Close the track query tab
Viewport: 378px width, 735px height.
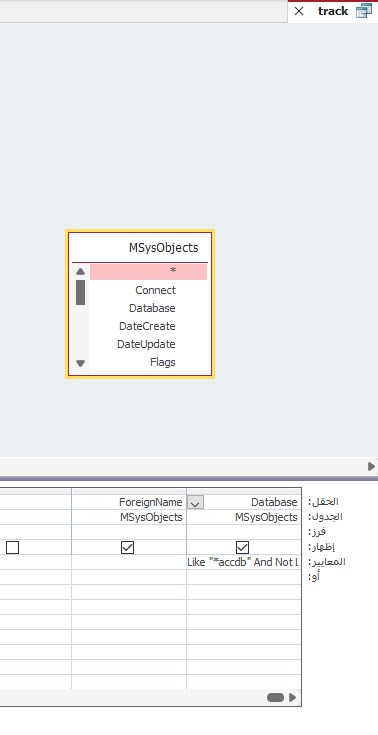299,11
